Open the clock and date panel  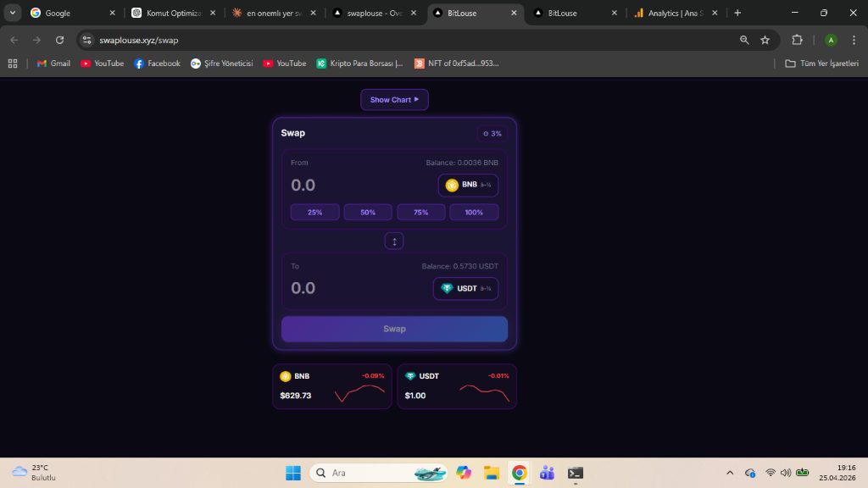coord(837,473)
